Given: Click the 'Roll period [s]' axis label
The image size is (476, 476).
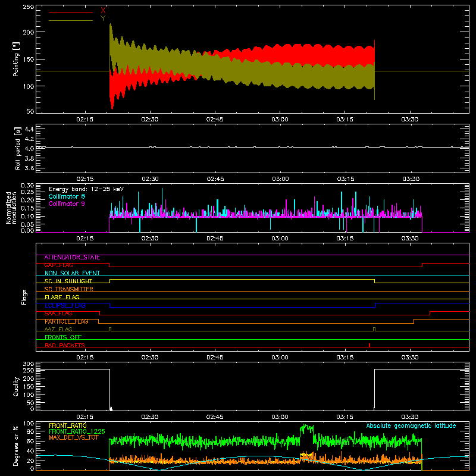Looking at the screenshot, I should coord(18,148).
